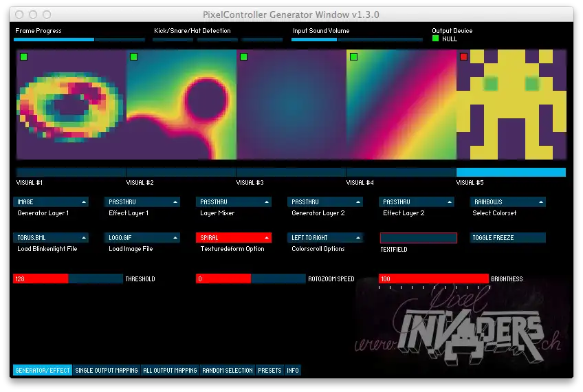Image resolution: width=583 pixels, height=392 pixels.
Task: Open the LOGO.GIF image file dropdown
Action: [142, 238]
